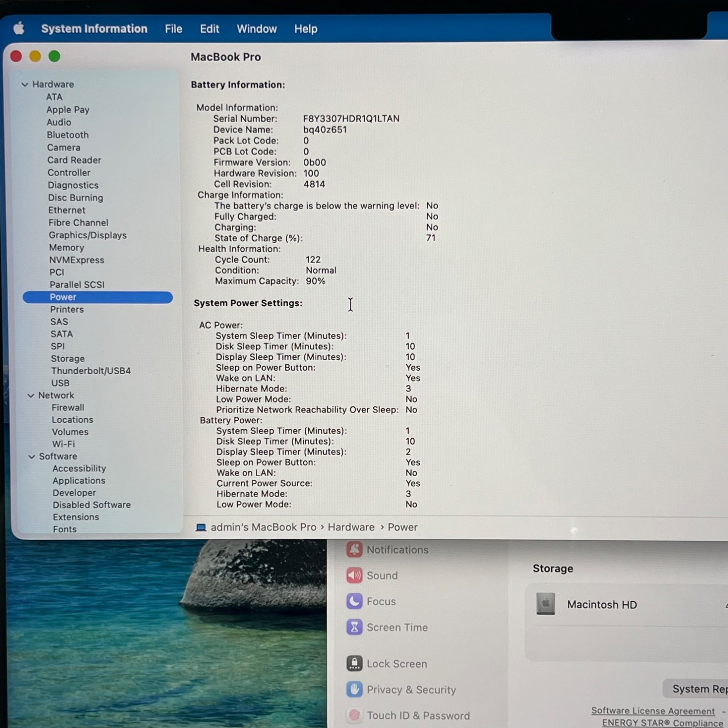This screenshot has width=728, height=728.
Task: Click the Notifications bell icon
Action: pos(354,549)
